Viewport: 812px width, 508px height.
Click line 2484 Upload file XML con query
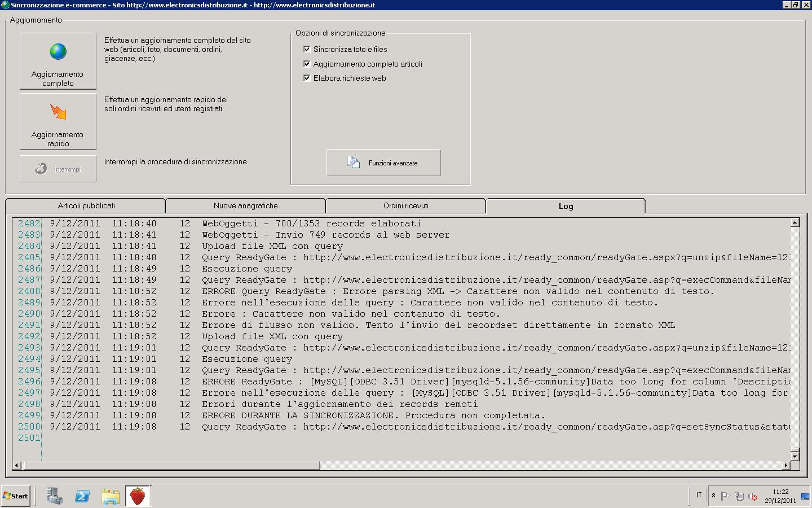[272, 246]
